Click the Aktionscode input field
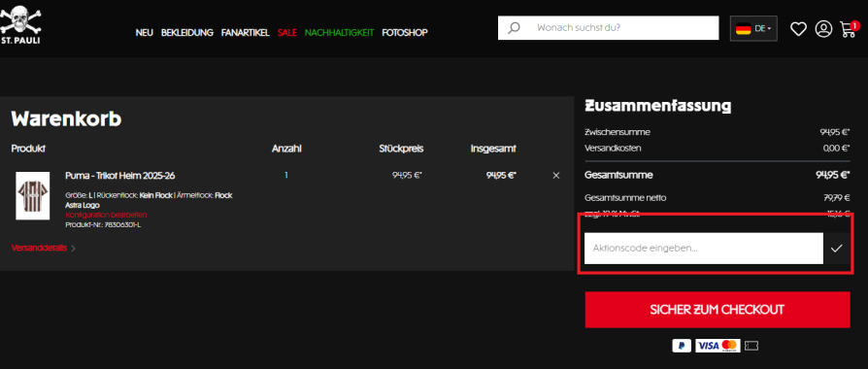 click(x=704, y=249)
